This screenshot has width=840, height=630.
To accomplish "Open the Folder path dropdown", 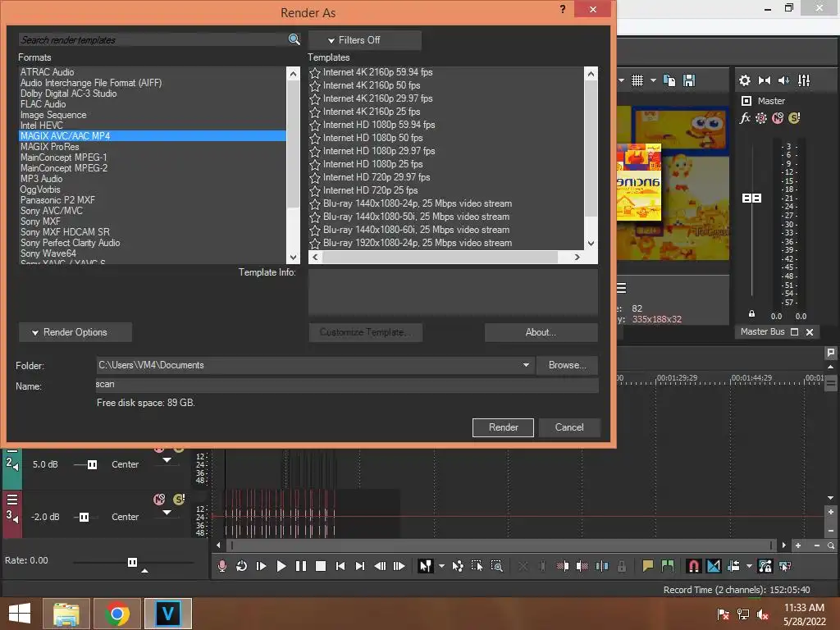I will coord(526,365).
